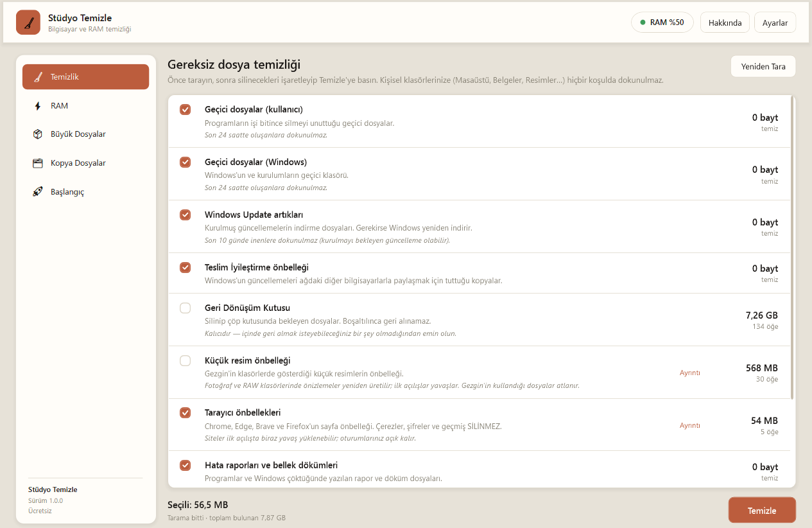
Task: Uncheck Geçici dosyalar (kullanıcı) checkbox
Action: (x=186, y=110)
